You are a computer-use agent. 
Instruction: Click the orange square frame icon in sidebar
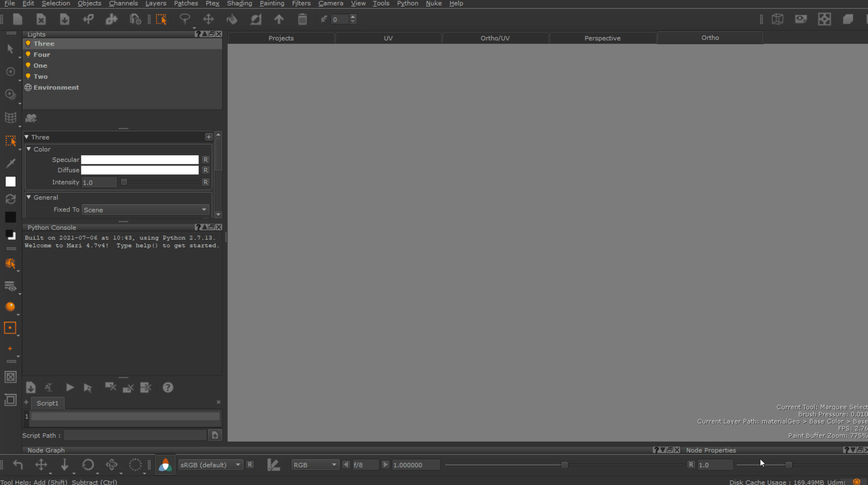10,328
